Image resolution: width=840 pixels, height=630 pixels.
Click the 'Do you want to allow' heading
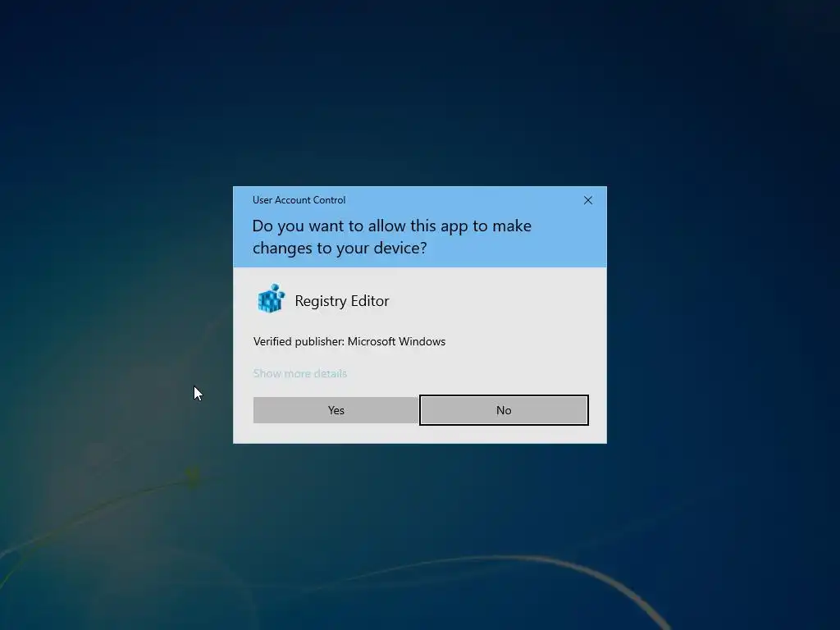tap(391, 237)
